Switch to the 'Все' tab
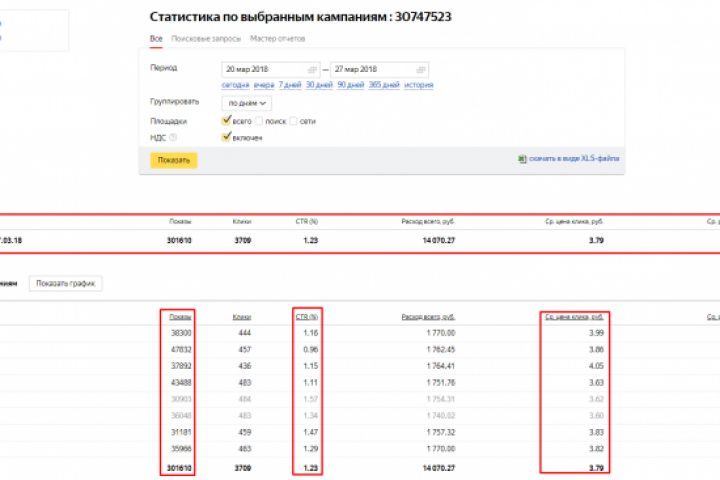 [156, 39]
